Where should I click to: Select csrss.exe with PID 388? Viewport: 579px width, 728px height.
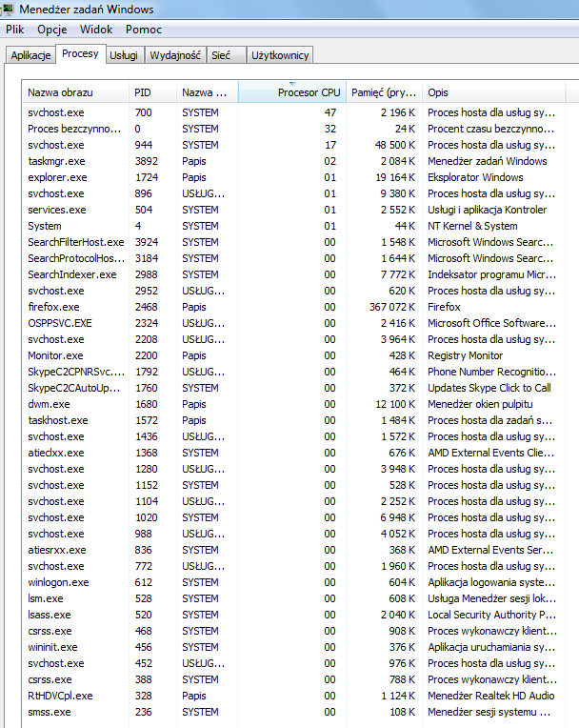293,679
